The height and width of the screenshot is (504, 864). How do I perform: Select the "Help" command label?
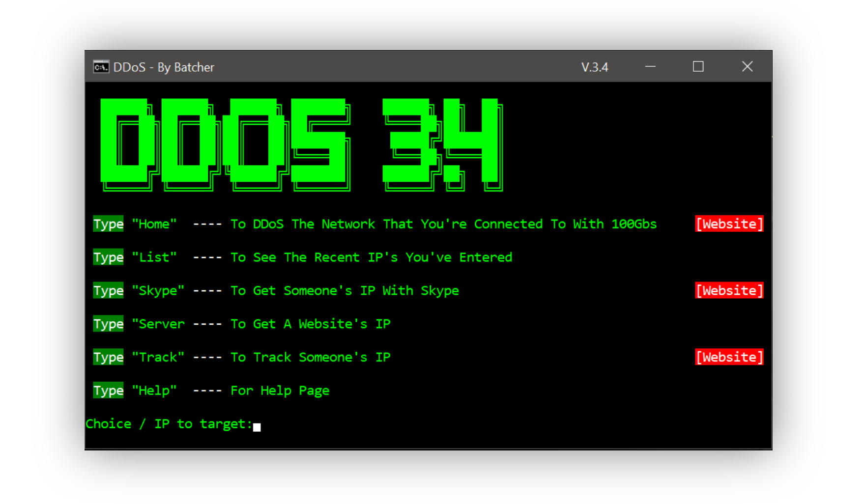pos(154,391)
